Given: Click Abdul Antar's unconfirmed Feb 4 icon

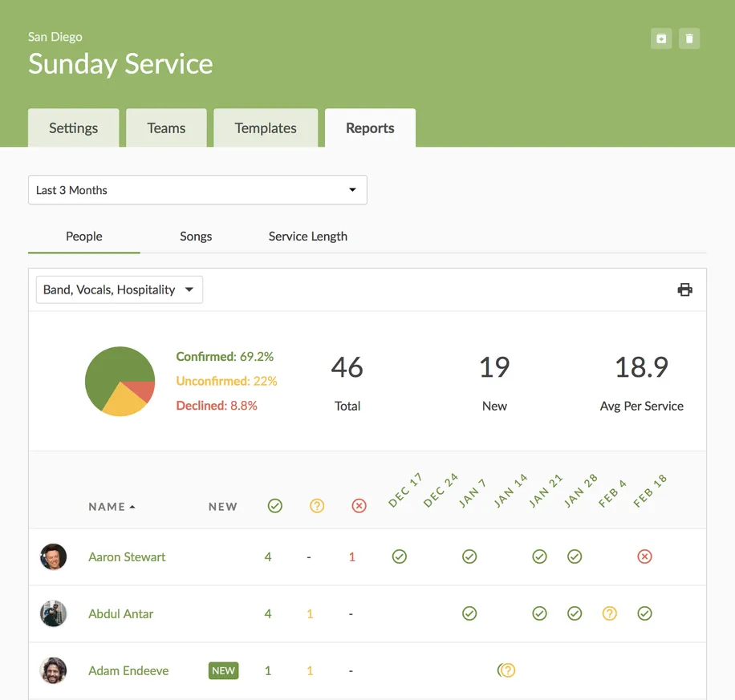Looking at the screenshot, I should coord(610,613).
